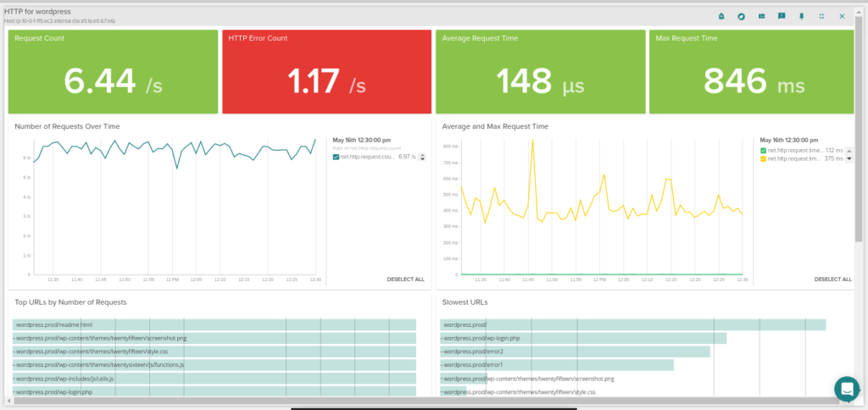Toggle the yellow net.http.request.time legend checkbox

tap(764, 158)
